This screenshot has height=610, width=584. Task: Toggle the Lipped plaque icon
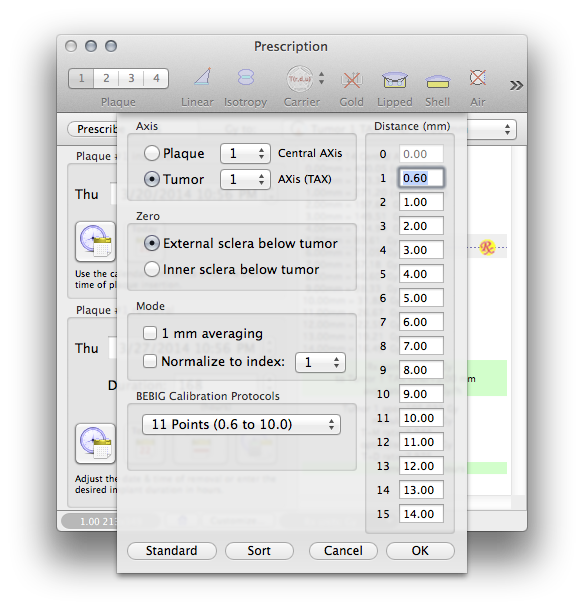click(x=395, y=80)
